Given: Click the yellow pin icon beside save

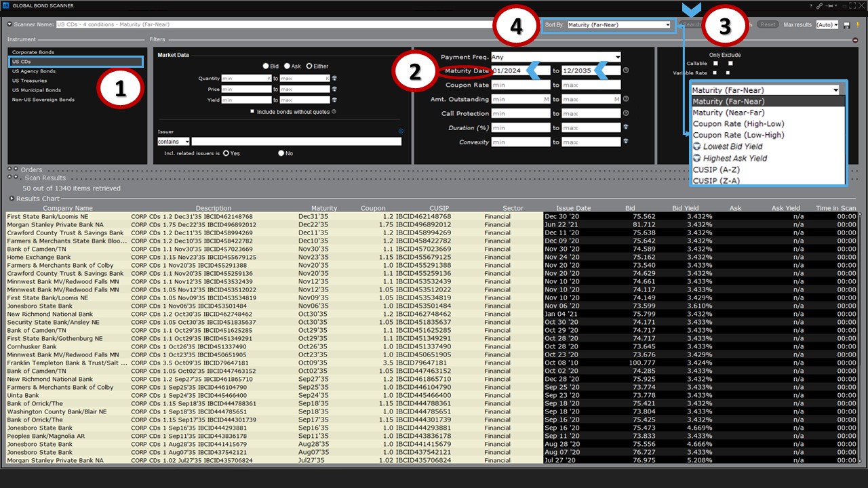Looking at the screenshot, I should pyautogui.click(x=856, y=25).
